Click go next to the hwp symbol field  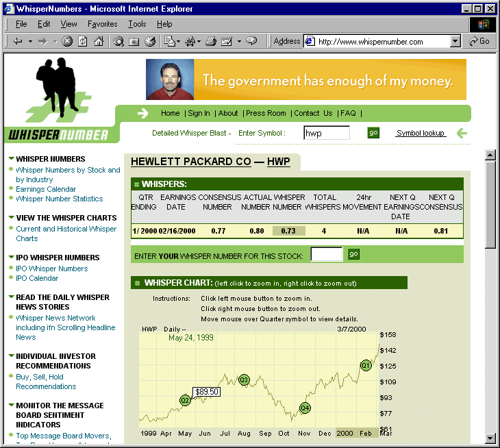tap(373, 133)
